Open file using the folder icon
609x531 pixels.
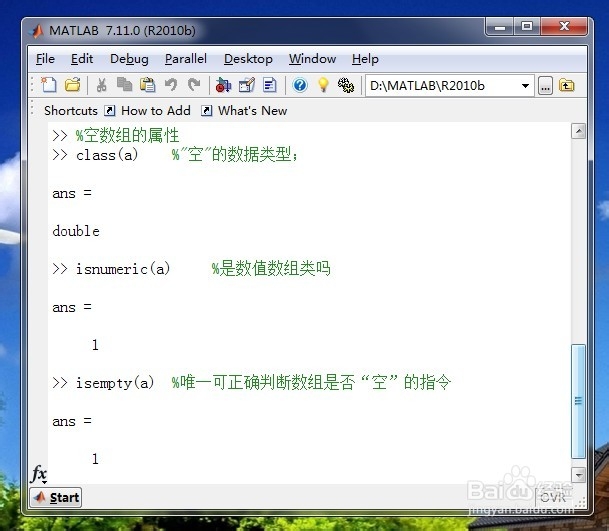(72, 85)
